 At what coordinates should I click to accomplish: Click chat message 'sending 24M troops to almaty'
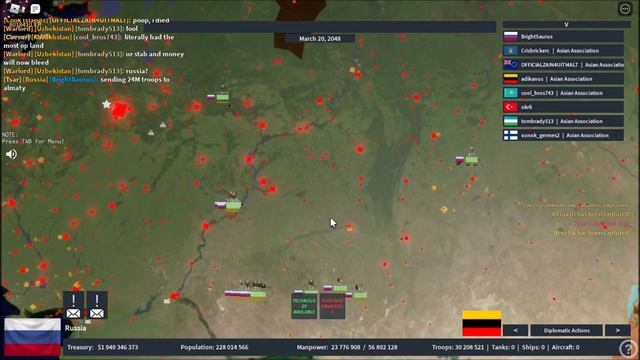(87, 84)
